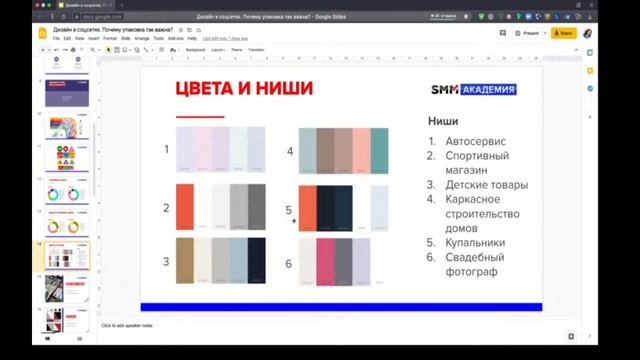
Task: Click the input tools icon
Action: [173, 50]
